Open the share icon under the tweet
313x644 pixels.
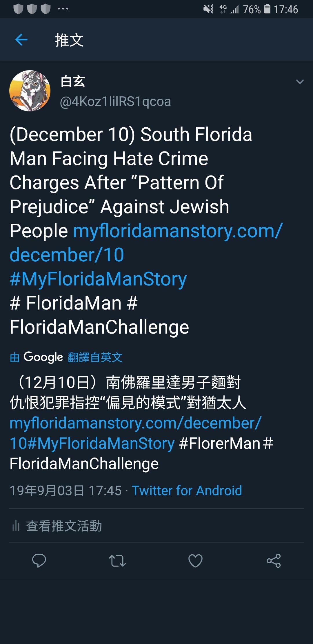tap(274, 560)
